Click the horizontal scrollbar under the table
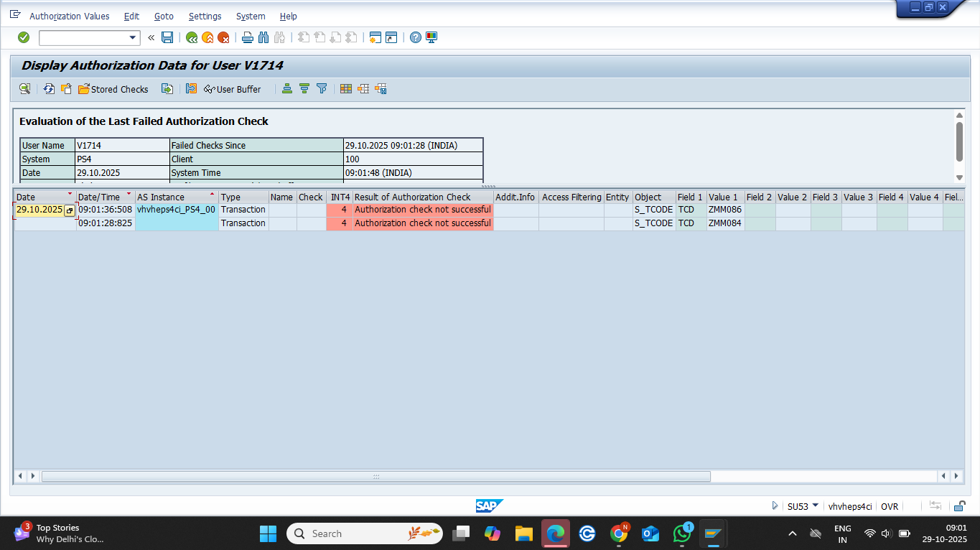The width and height of the screenshot is (980, 550). pos(375,476)
